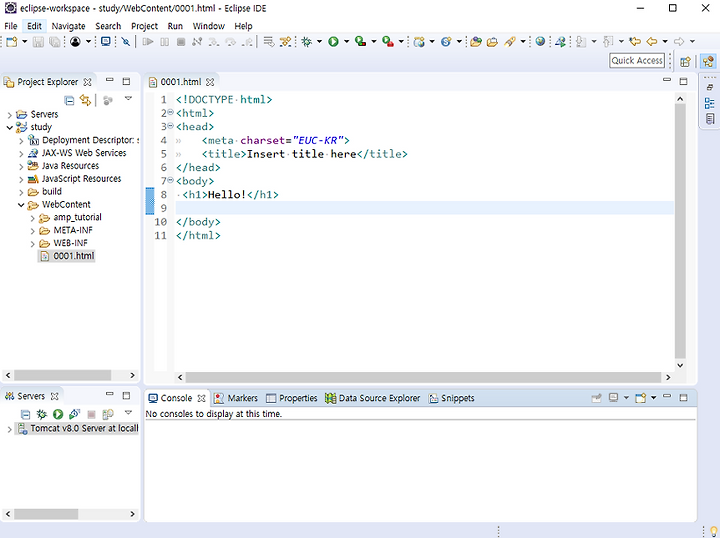The image size is (720, 538).
Task: Click the Open Perspective icon
Action: 685,61
